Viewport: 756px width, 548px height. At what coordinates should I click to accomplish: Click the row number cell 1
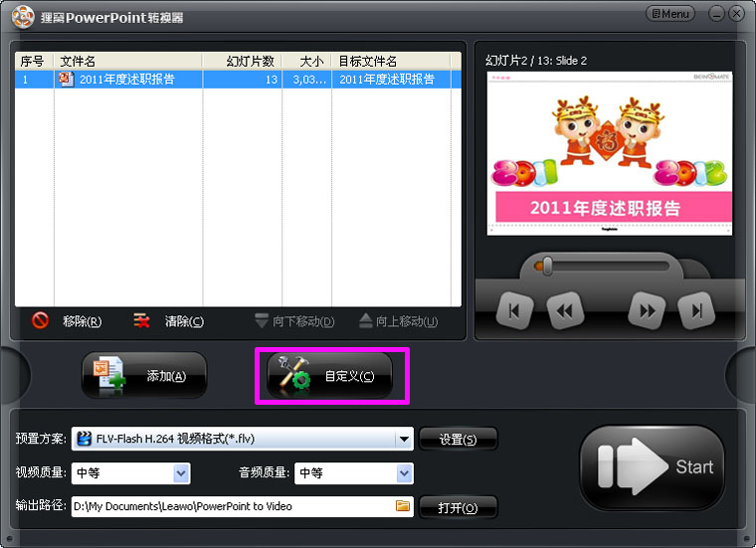tap(25, 80)
